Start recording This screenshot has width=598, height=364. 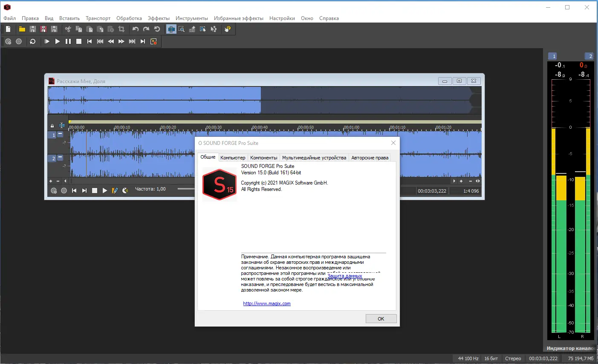[19, 41]
